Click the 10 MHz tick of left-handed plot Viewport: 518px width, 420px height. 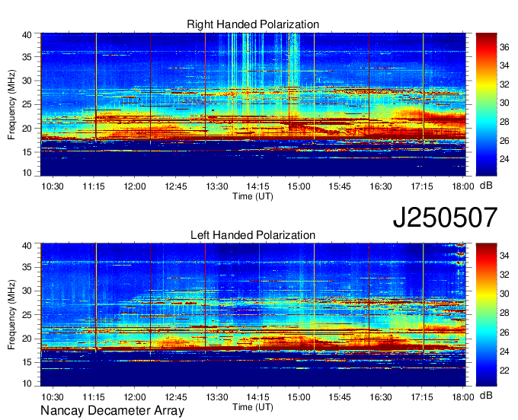tap(27, 383)
